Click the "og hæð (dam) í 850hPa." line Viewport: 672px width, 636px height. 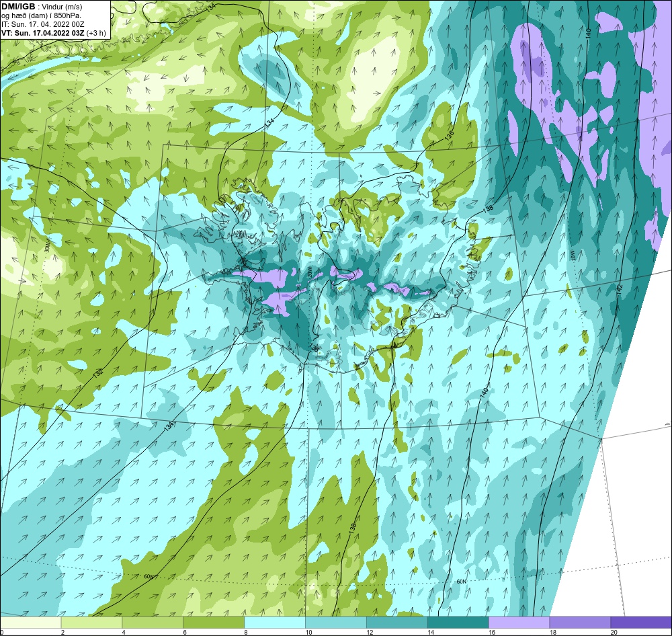tap(41, 15)
